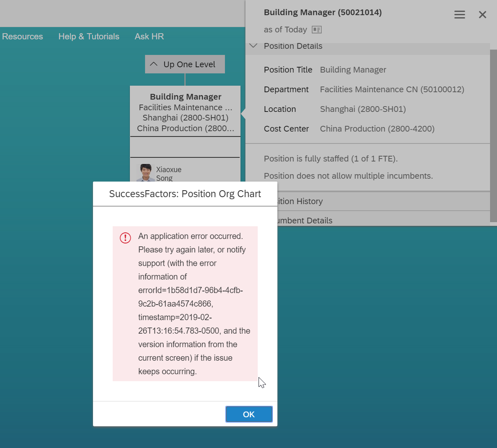497x448 pixels.
Task: Click 'Shanghai (2800-SH01)' on org chart card
Action: point(186,118)
